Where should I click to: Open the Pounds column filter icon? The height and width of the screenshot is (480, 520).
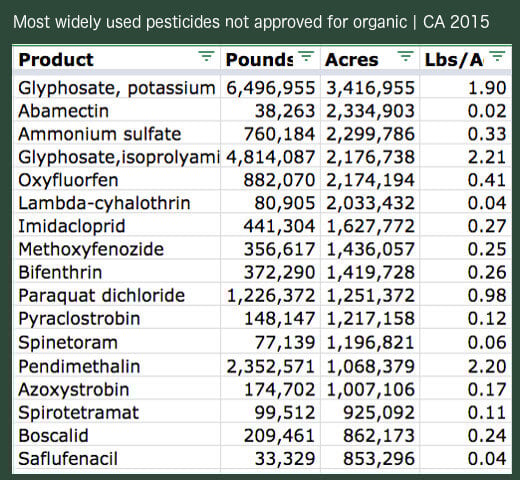306,56
